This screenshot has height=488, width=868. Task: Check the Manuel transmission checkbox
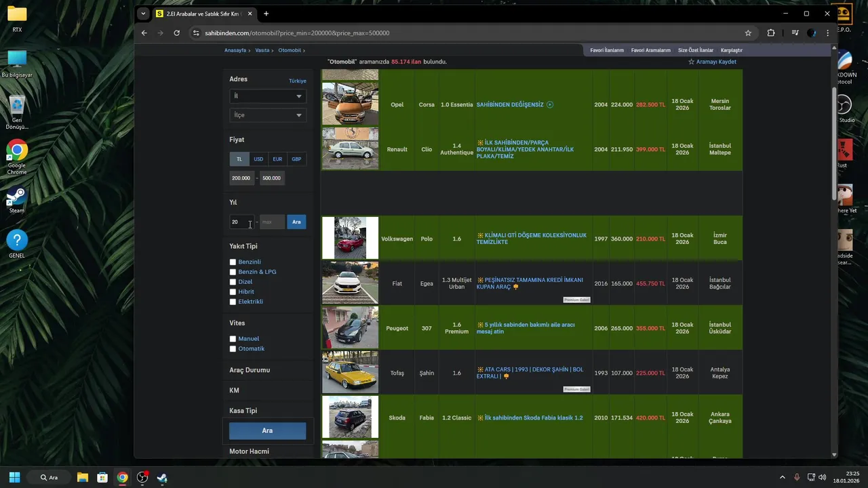pos(233,339)
